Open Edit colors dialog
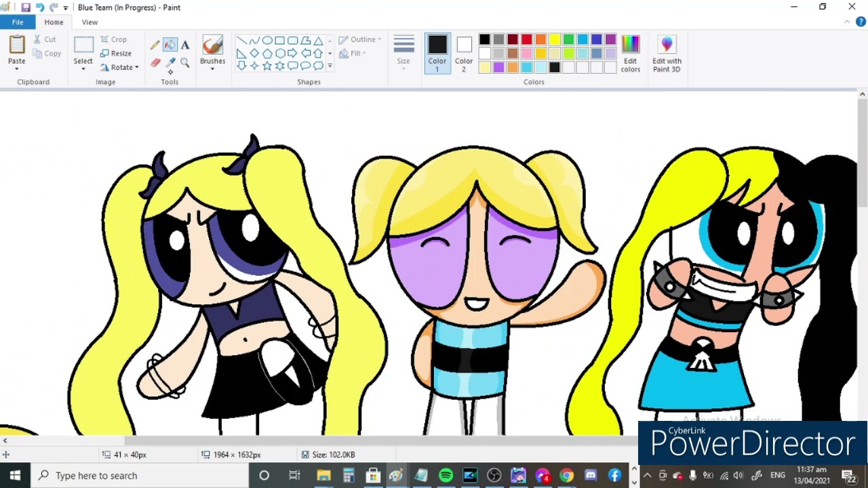Viewport: 868px width, 488px height. click(630, 54)
